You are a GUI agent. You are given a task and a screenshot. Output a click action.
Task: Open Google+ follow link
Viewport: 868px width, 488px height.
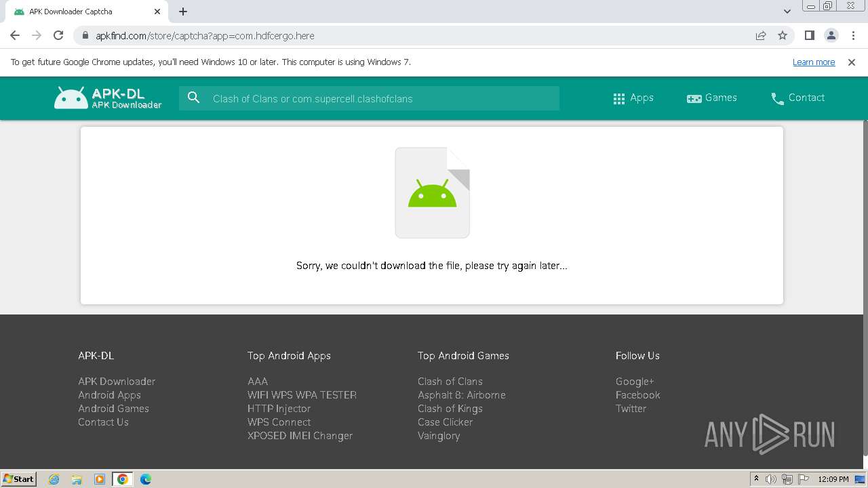click(x=635, y=382)
